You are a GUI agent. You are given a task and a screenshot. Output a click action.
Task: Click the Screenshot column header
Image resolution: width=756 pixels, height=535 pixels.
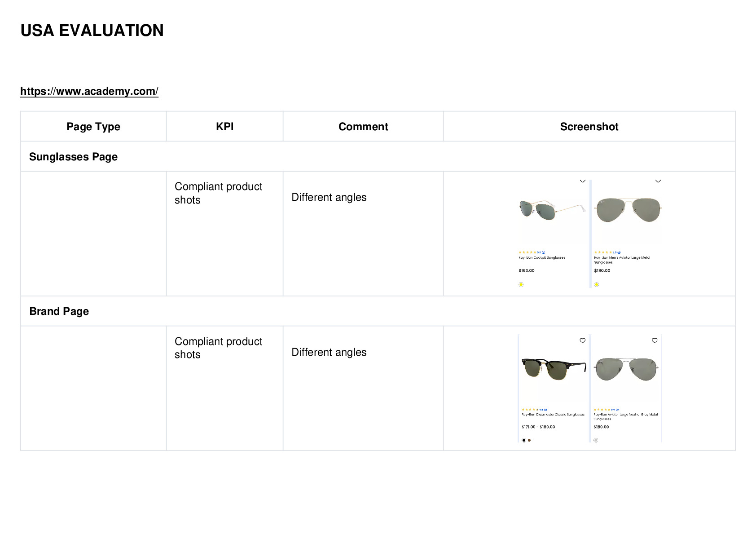pyautogui.click(x=589, y=127)
